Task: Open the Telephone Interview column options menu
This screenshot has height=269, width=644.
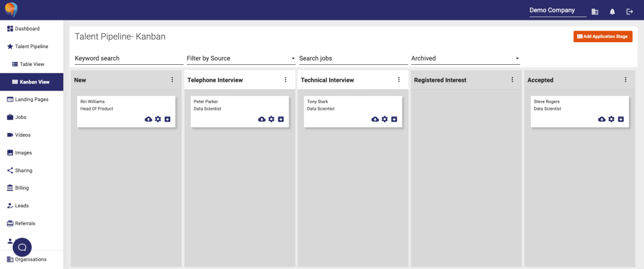Action: 286,80
